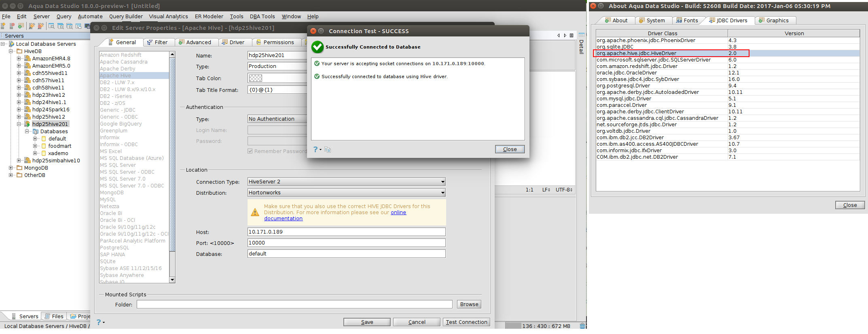Click the Close button in Connection Test dialog
The image size is (868, 334).
pyautogui.click(x=510, y=149)
